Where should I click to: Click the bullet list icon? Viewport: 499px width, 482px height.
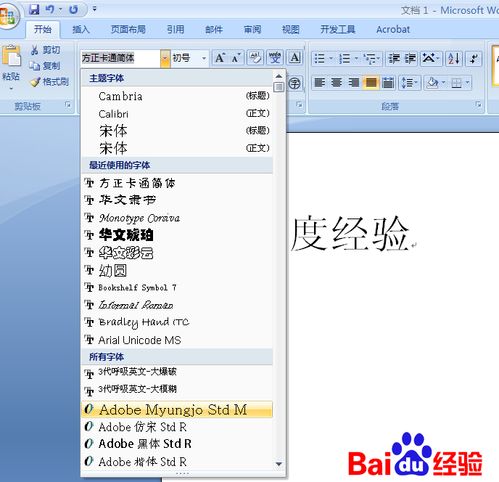320,59
